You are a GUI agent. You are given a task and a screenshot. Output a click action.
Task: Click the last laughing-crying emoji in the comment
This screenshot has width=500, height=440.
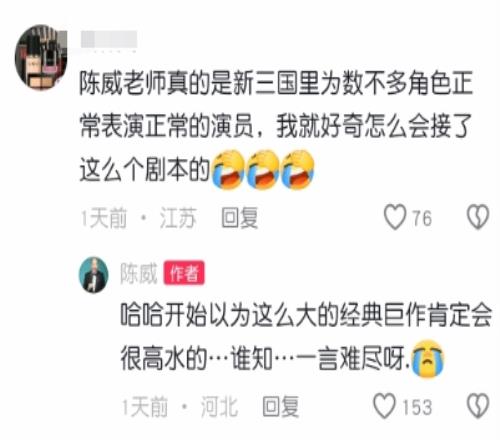click(298, 169)
